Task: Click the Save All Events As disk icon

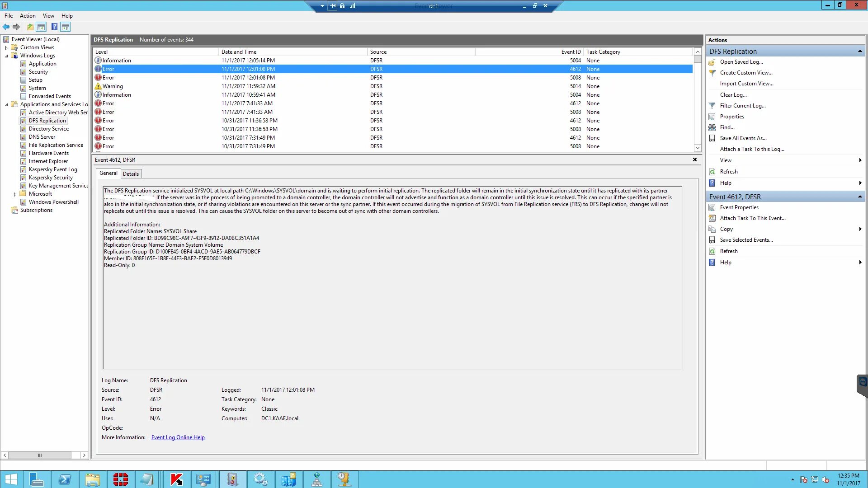Action: point(712,138)
